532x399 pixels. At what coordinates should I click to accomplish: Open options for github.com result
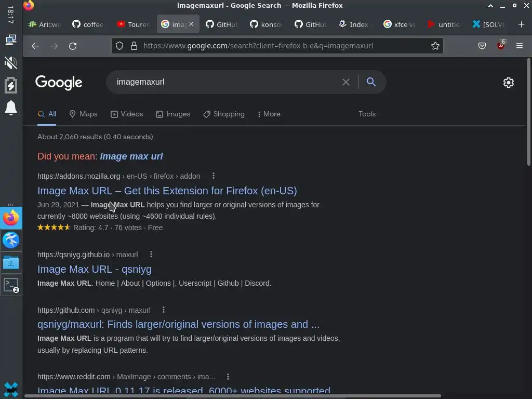pos(164,310)
